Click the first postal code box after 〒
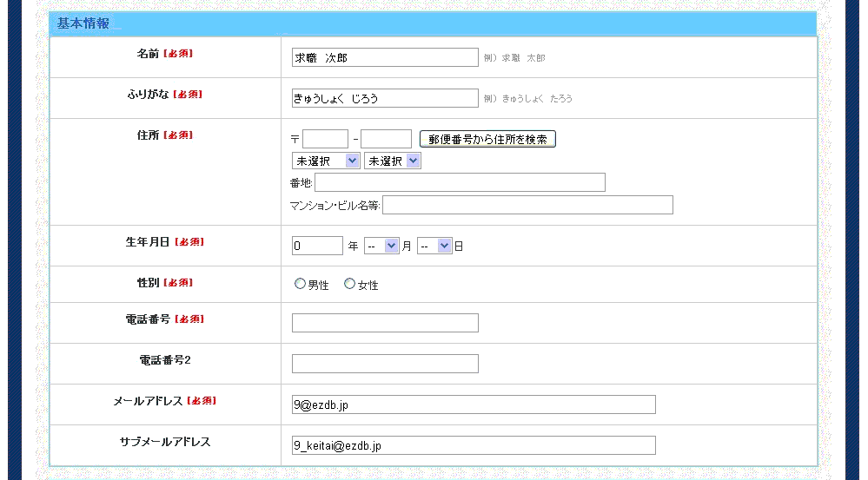 (x=325, y=139)
